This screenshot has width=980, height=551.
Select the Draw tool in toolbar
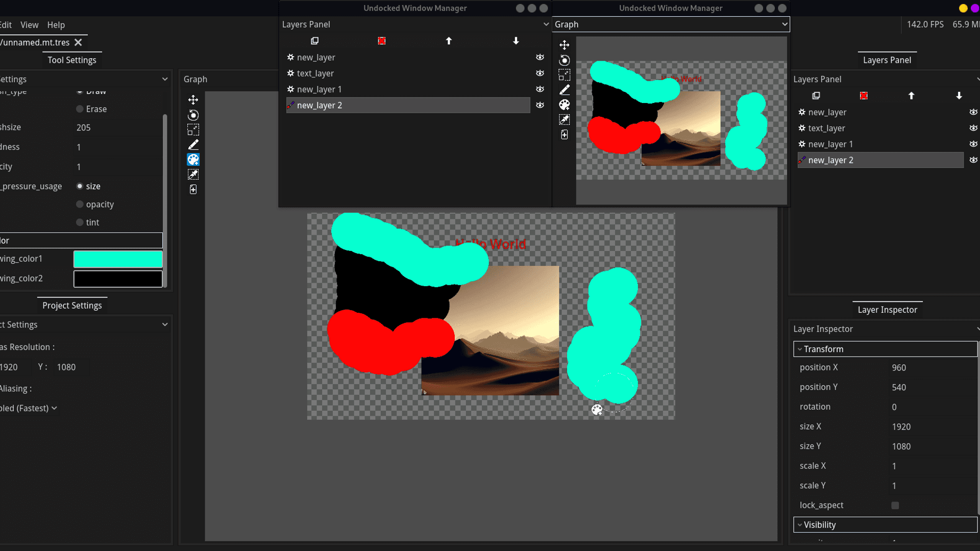(x=193, y=145)
